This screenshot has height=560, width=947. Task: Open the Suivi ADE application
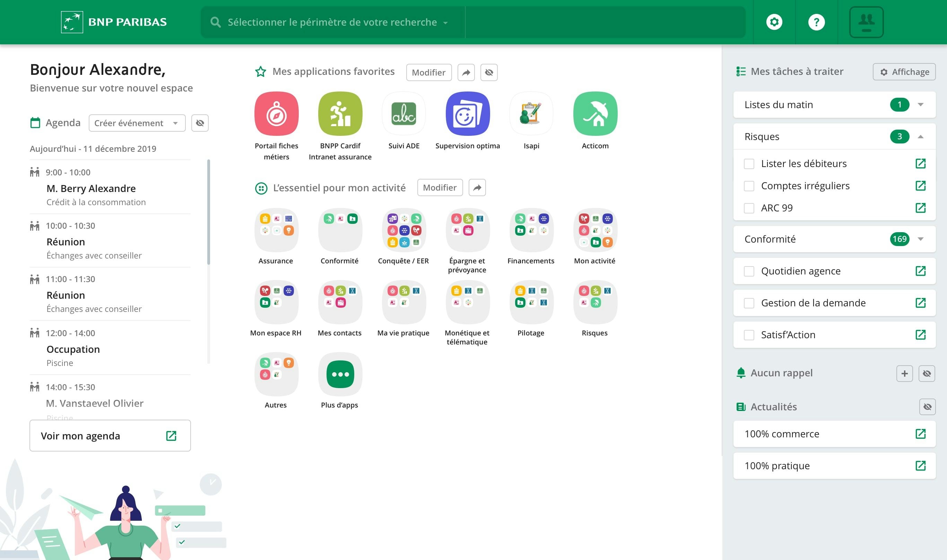[x=404, y=114]
